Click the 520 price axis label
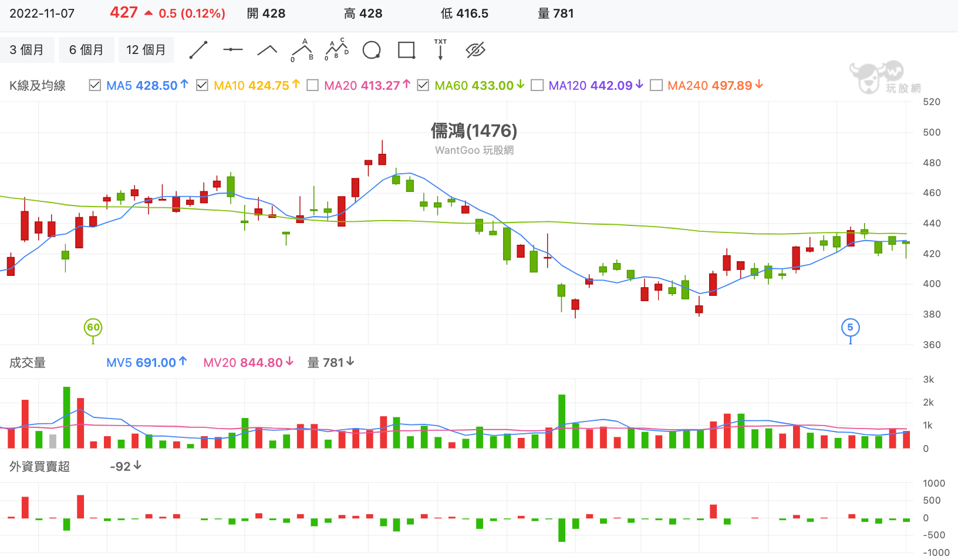The width and height of the screenshot is (958, 560). coord(932,102)
